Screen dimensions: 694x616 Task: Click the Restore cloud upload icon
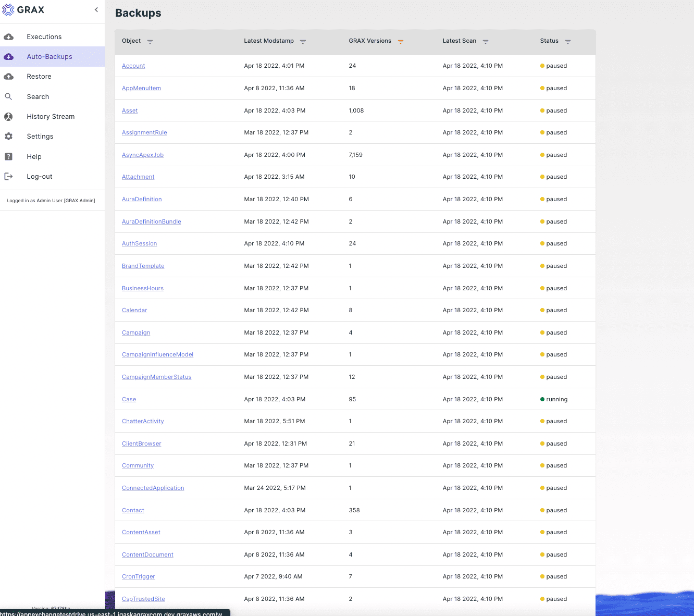9,77
